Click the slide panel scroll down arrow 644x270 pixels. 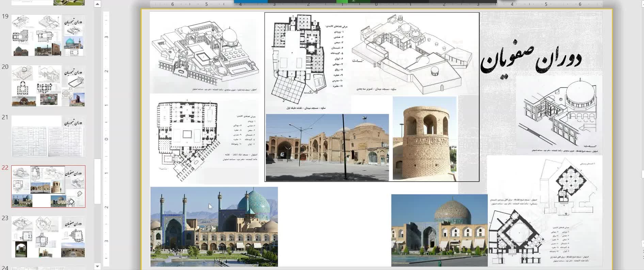coord(97,266)
